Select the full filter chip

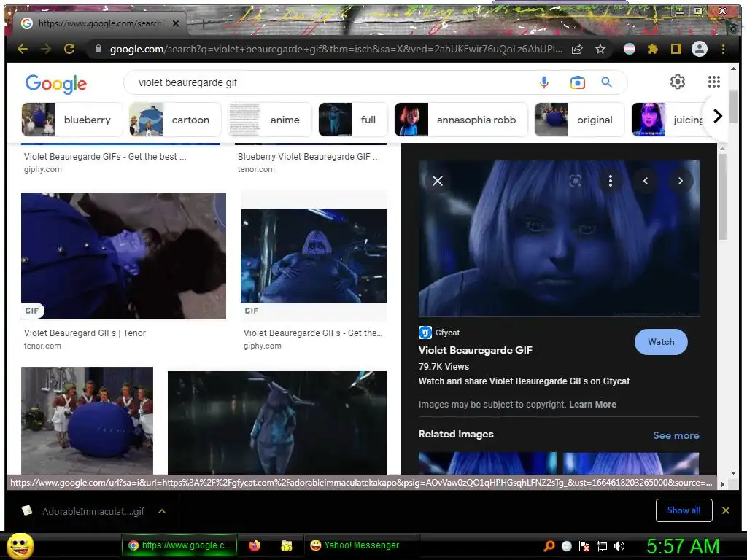click(x=353, y=120)
